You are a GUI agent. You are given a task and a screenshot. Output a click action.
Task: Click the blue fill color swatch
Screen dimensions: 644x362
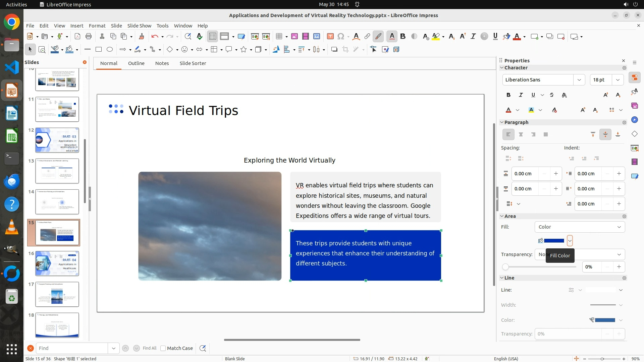(554, 241)
